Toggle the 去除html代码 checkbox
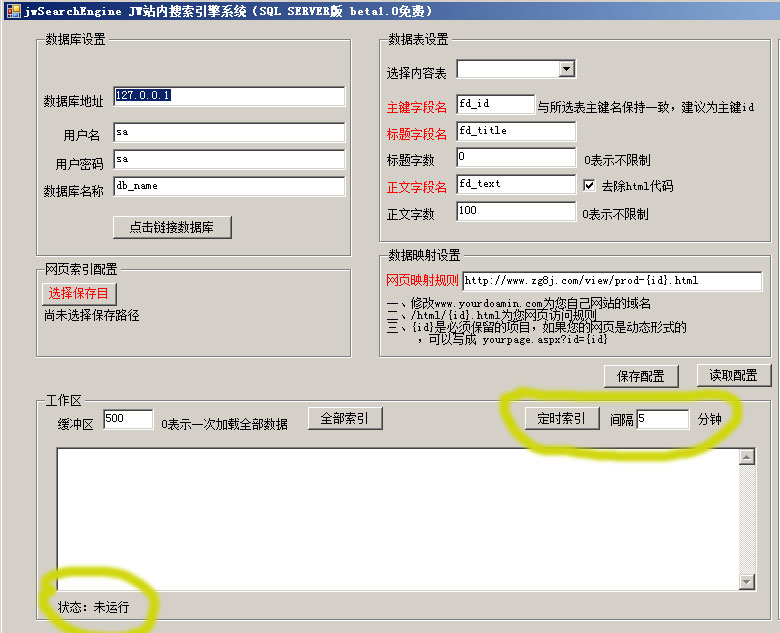The width and height of the screenshot is (780, 633). [x=590, y=185]
